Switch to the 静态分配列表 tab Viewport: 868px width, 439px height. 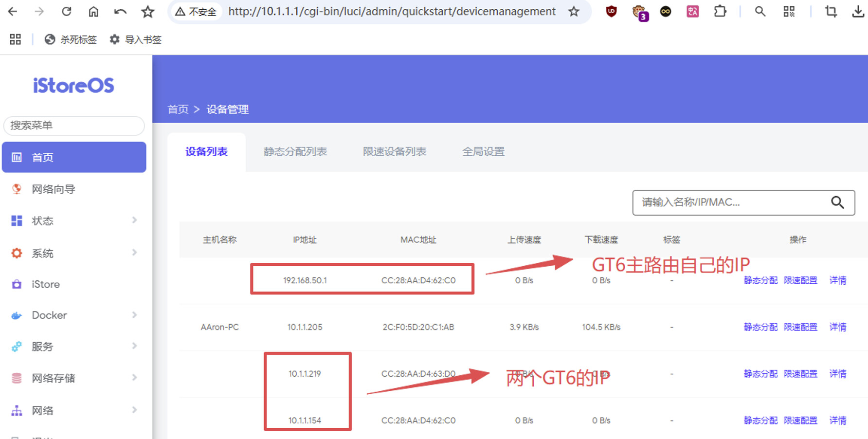coord(295,152)
